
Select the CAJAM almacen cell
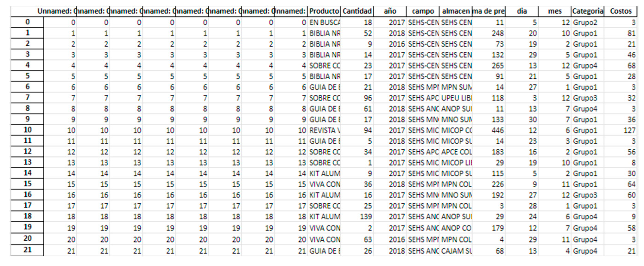pyautogui.click(x=456, y=251)
